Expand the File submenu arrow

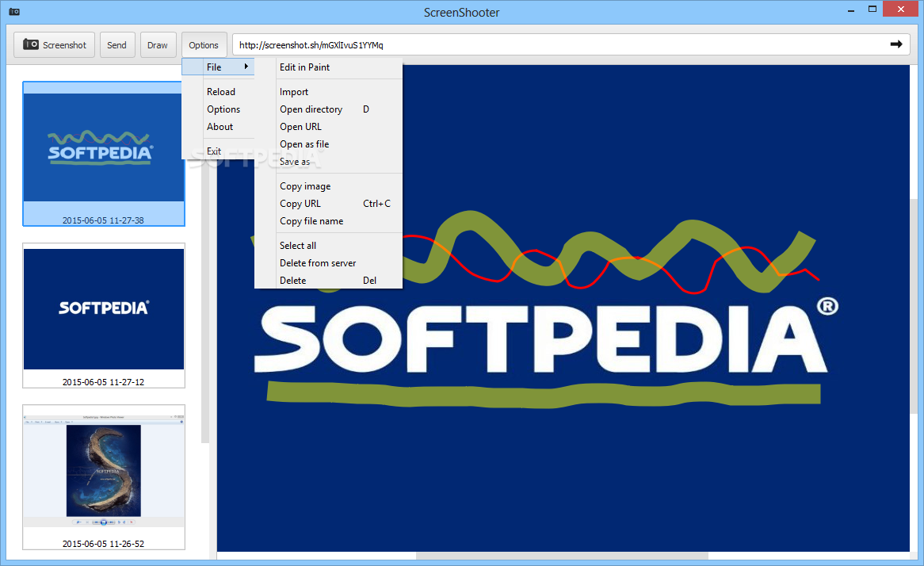tap(246, 67)
